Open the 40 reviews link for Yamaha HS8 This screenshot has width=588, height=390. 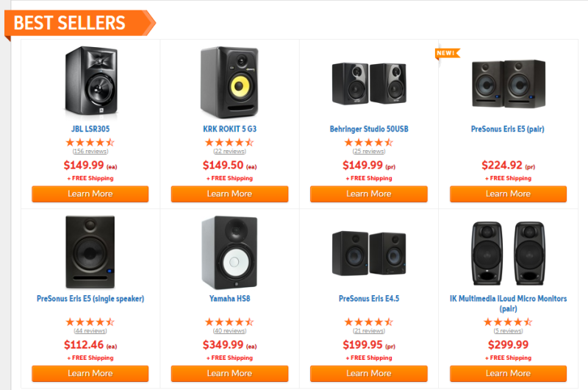pyautogui.click(x=229, y=330)
